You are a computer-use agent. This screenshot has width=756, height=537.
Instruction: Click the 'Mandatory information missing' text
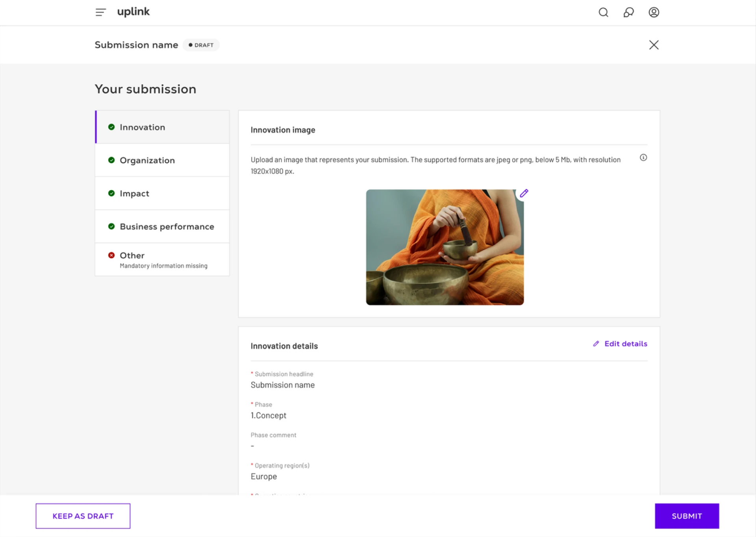[163, 266]
